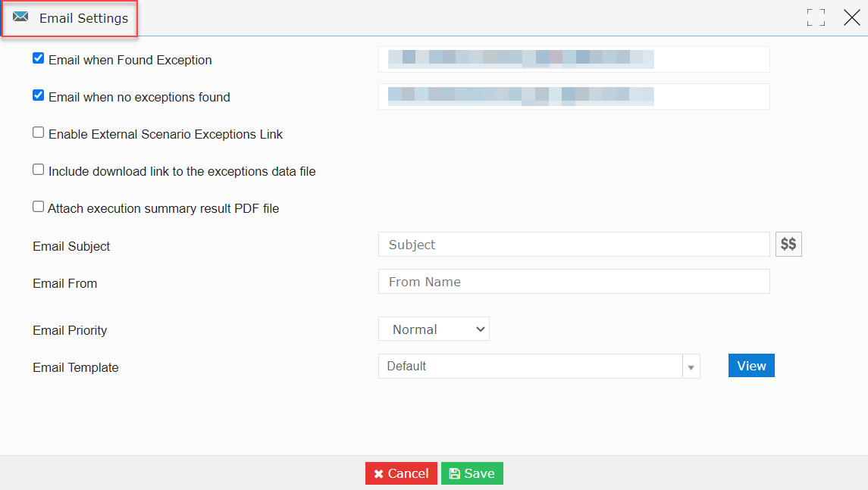The image size is (868, 490).
Task: Check Include download link to exceptions data file
Action: tap(38, 169)
